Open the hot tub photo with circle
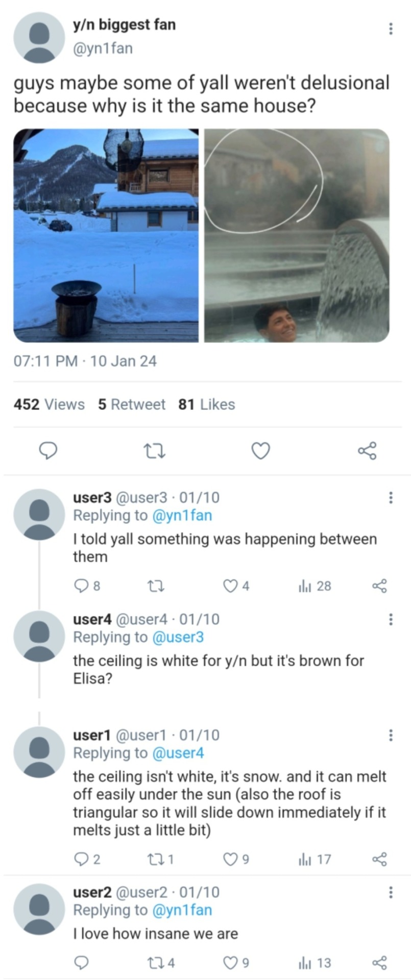 [297, 235]
